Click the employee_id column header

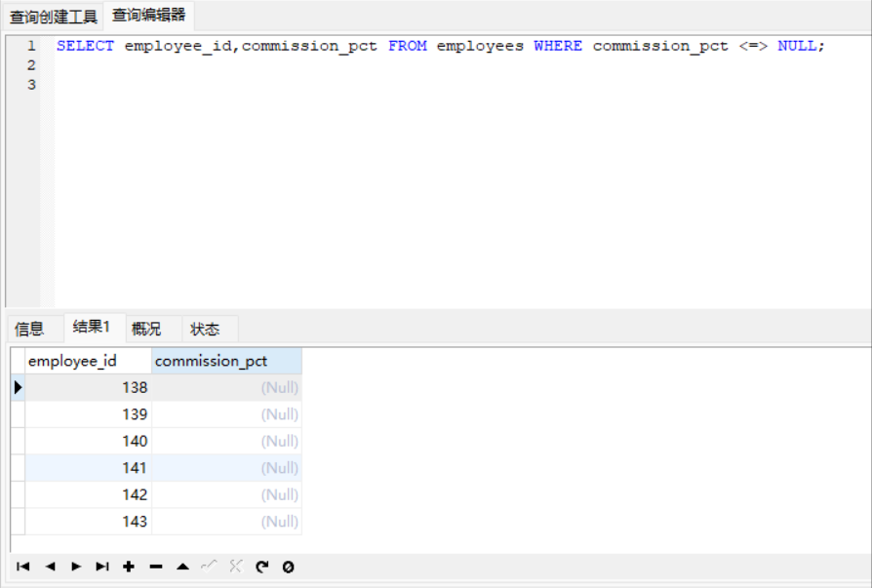[x=88, y=361]
